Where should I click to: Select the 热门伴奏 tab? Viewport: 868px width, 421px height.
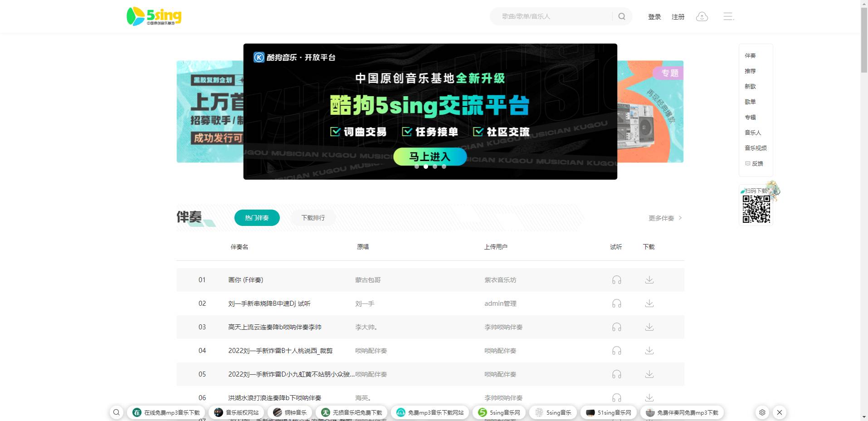257,218
